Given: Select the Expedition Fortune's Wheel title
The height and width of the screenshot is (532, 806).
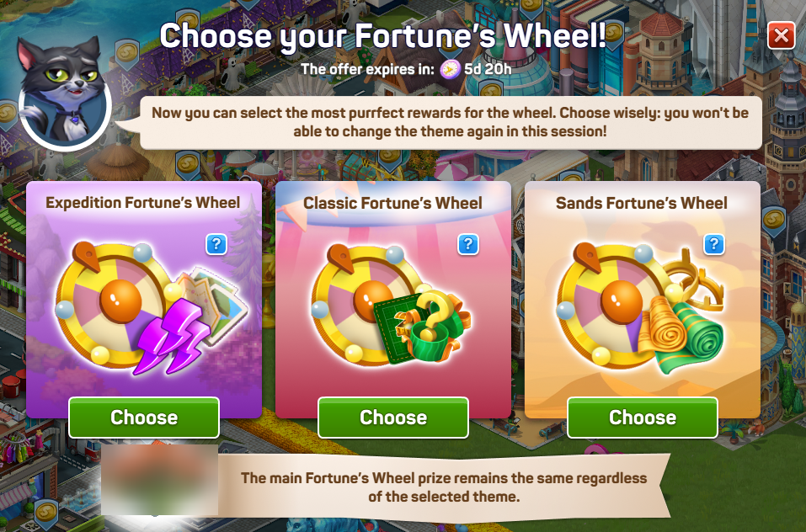Looking at the screenshot, I should coord(143,202).
